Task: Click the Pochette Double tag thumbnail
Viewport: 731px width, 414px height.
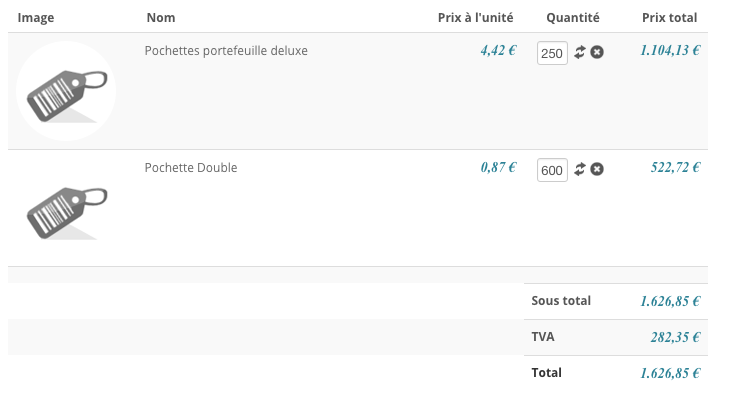Action: [x=66, y=209]
